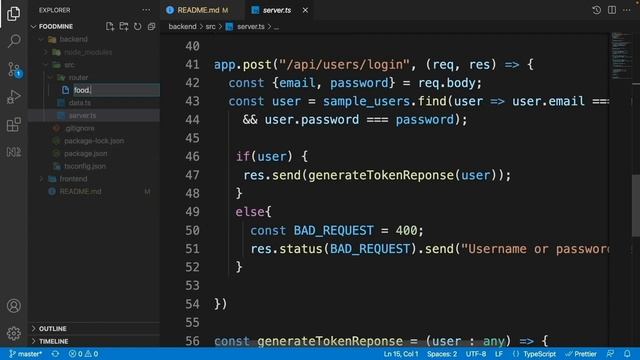Expand the node_modules folder

pyautogui.click(x=46, y=52)
